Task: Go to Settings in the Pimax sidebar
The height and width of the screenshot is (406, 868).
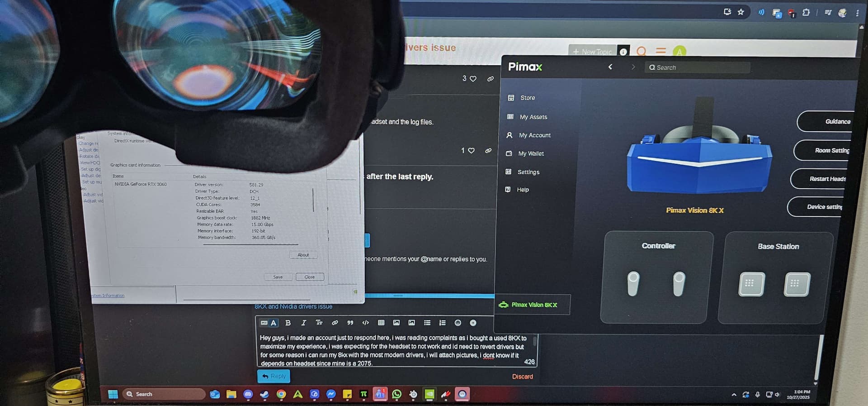Action: click(x=528, y=172)
